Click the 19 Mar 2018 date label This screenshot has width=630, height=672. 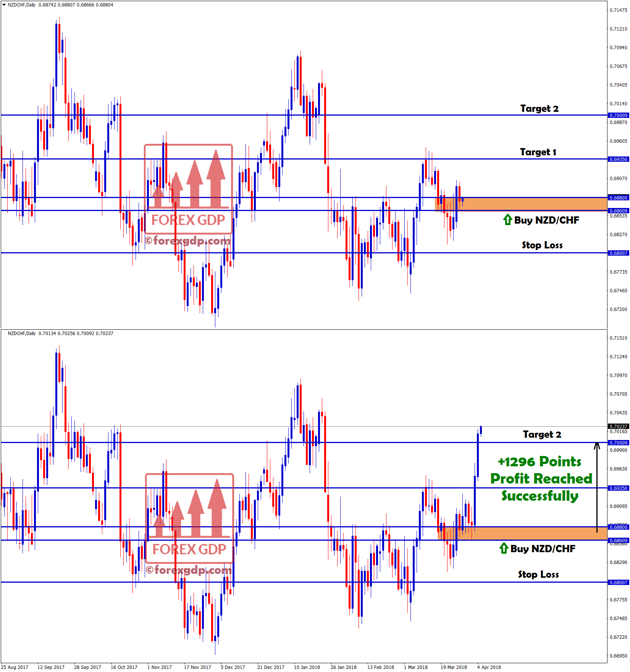(454, 667)
